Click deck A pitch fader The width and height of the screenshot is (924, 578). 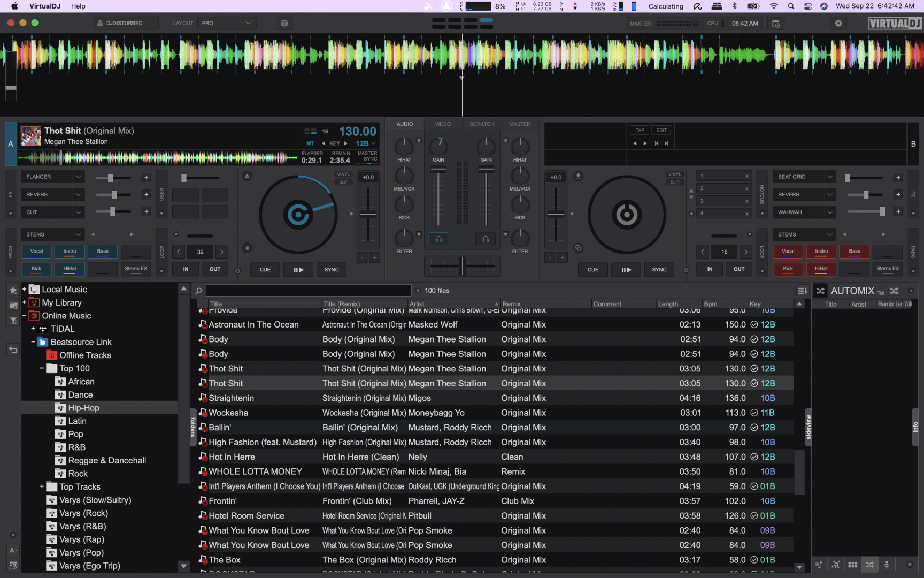(368, 214)
